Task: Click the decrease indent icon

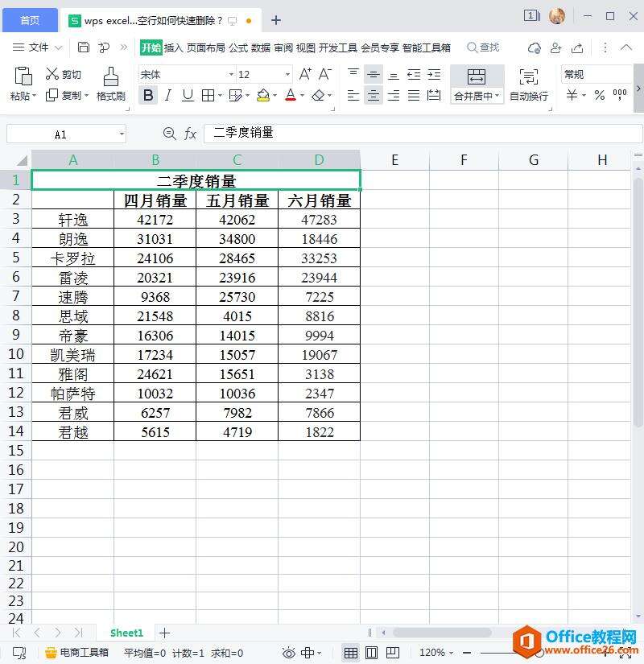Action: pyautogui.click(x=414, y=75)
